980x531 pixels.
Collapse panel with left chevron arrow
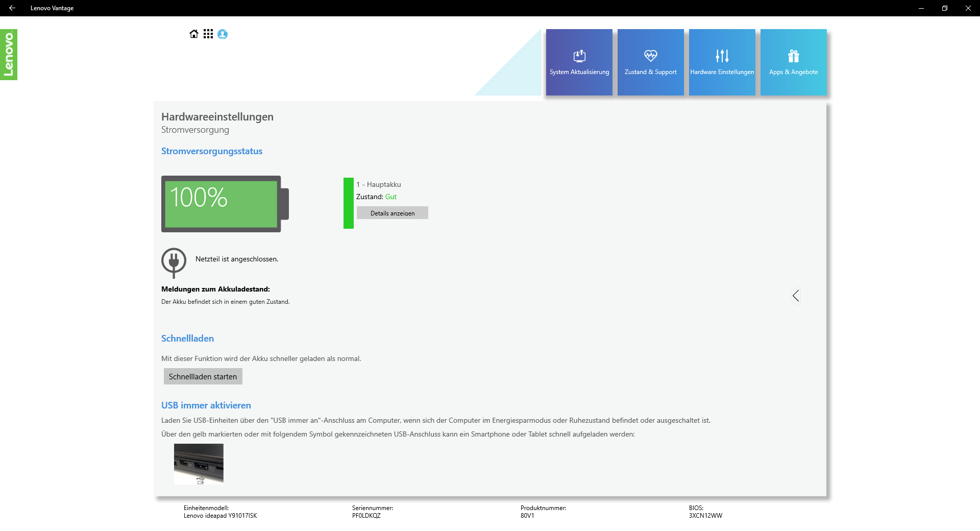click(x=796, y=296)
